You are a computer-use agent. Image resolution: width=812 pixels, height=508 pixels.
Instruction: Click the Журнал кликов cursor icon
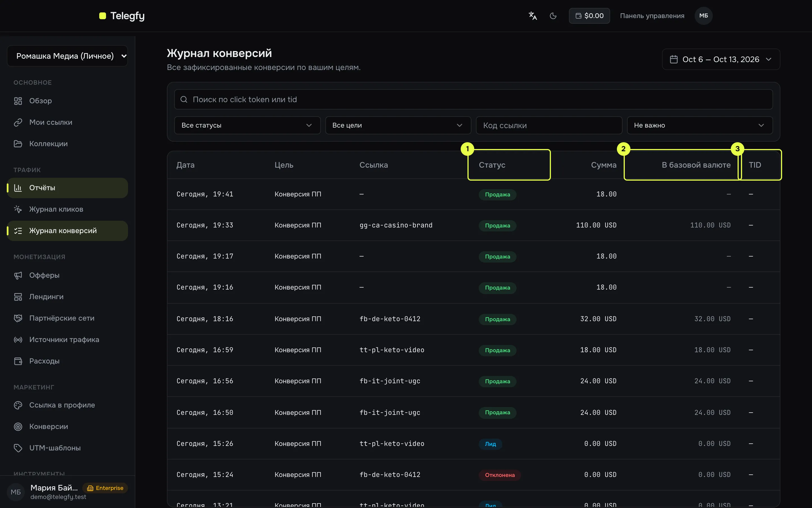coord(18,209)
